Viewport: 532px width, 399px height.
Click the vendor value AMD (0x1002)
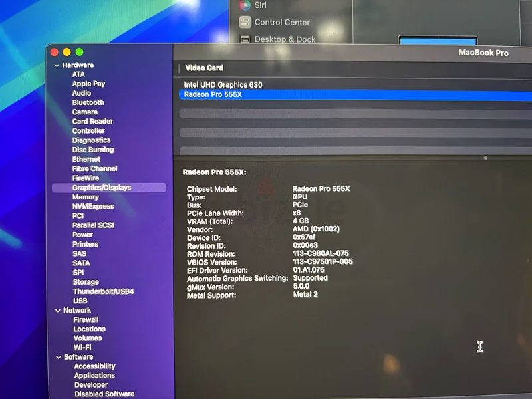[x=317, y=229]
